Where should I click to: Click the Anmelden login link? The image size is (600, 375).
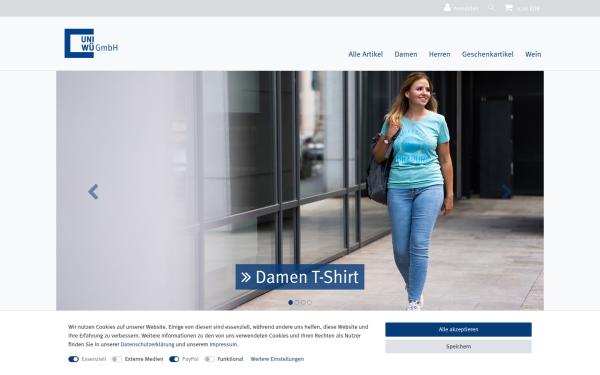tap(466, 8)
